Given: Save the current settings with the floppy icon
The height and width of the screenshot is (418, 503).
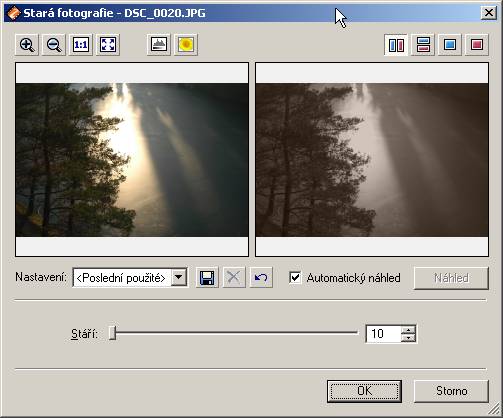Looking at the screenshot, I should pos(207,277).
